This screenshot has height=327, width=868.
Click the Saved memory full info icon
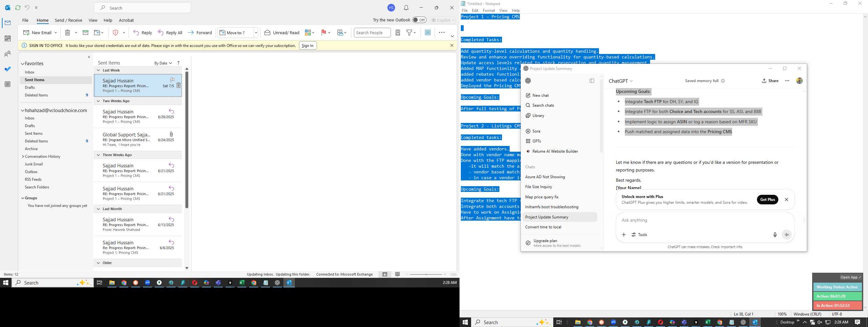coord(723,81)
